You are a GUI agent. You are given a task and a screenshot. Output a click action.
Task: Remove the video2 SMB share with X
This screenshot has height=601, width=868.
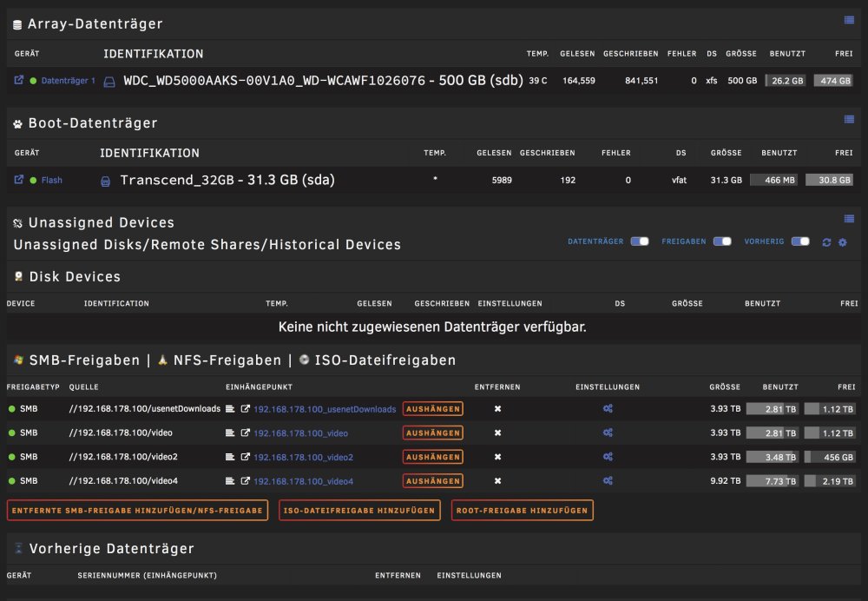pos(497,457)
